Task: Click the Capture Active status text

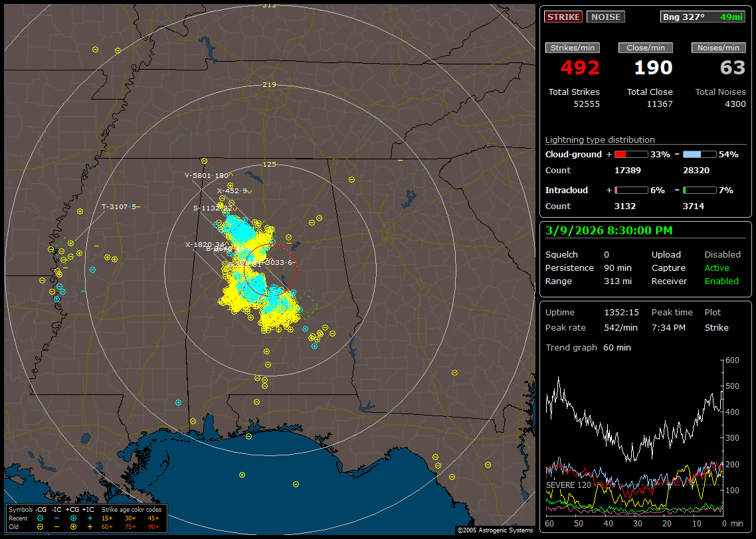Action: tap(717, 268)
